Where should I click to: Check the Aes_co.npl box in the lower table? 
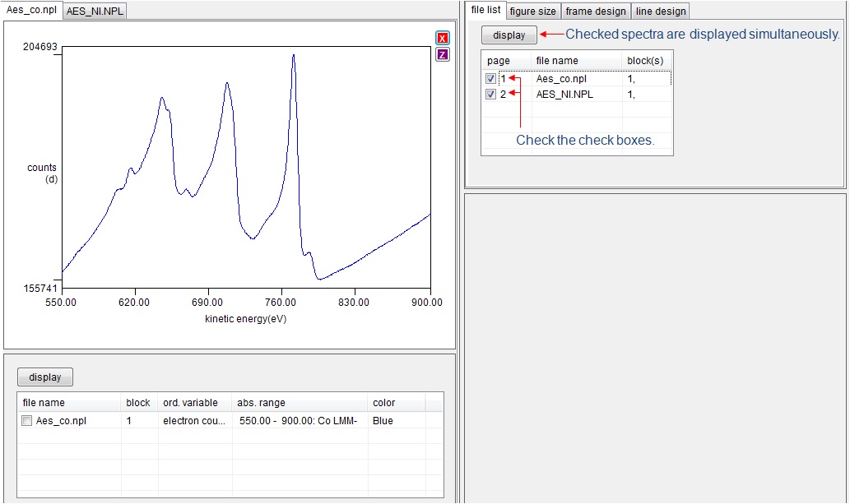click(x=27, y=421)
